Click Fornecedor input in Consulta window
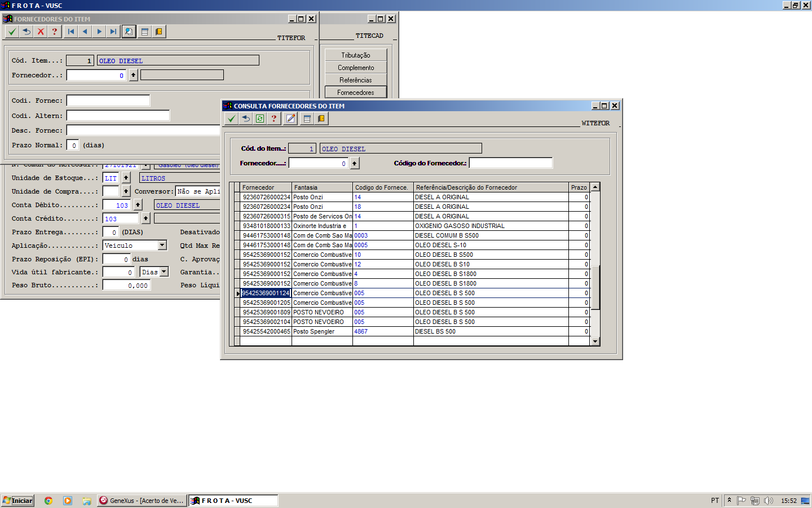Screen dimensions: 812x508 (319, 163)
